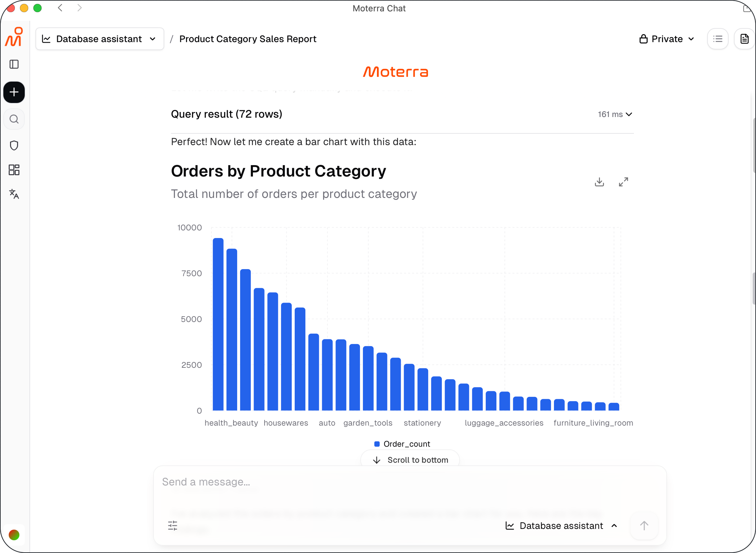Open message settings sliders icon
Viewport: 756px width, 553px height.
173,526
